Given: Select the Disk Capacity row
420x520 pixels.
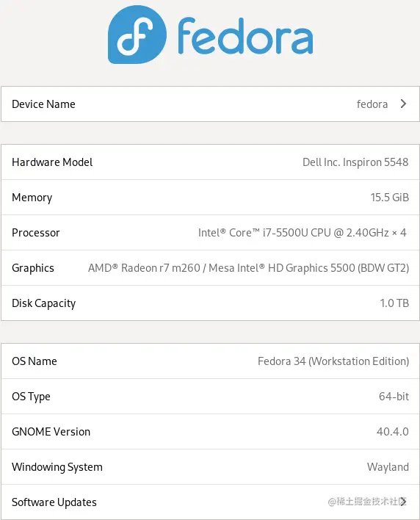Looking at the screenshot, I should 210,303.
